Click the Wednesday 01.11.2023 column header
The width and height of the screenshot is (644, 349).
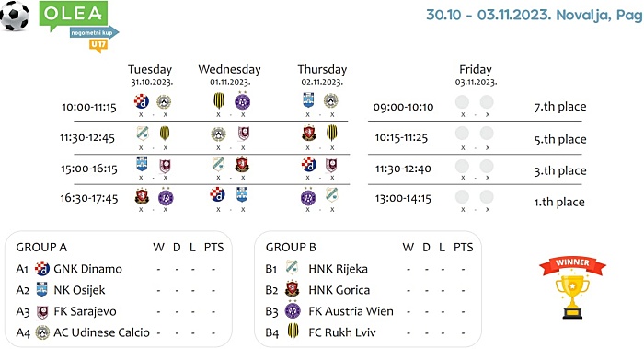point(230,75)
